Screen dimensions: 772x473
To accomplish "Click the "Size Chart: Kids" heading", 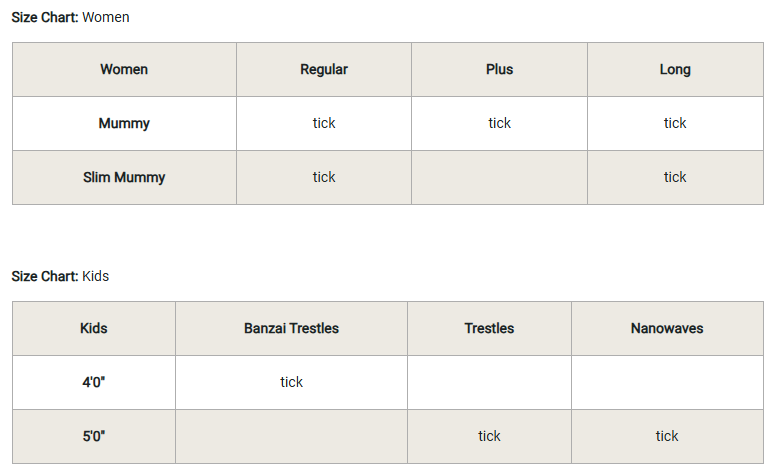I will point(60,276).
